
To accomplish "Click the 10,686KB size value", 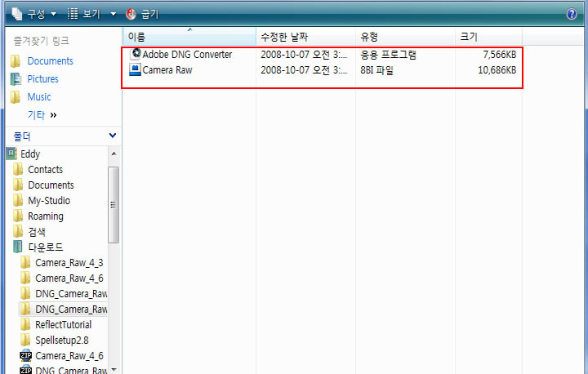I will 497,70.
